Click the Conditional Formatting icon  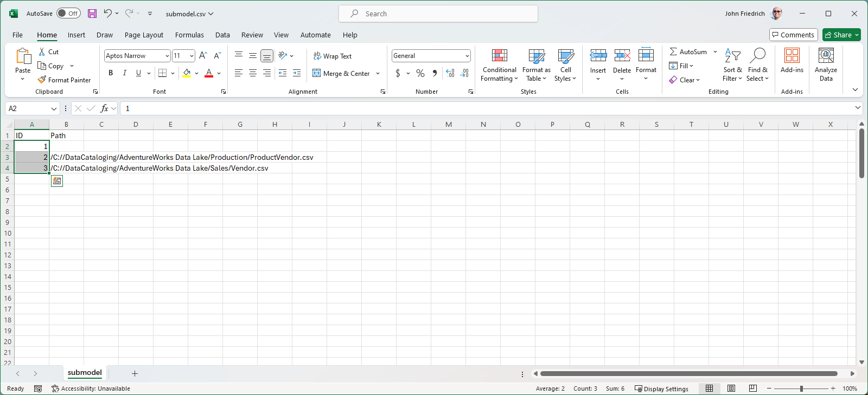499,56
